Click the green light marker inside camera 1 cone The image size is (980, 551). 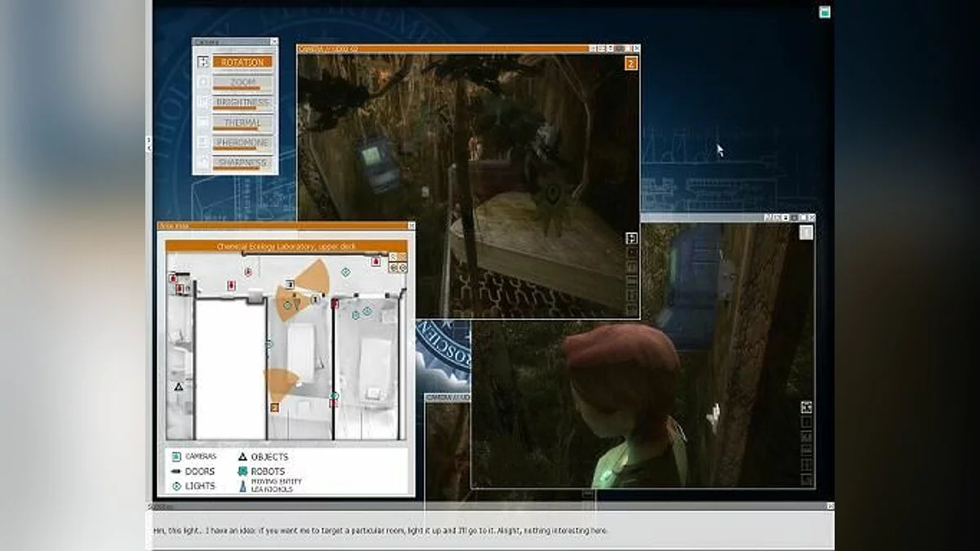point(287,305)
